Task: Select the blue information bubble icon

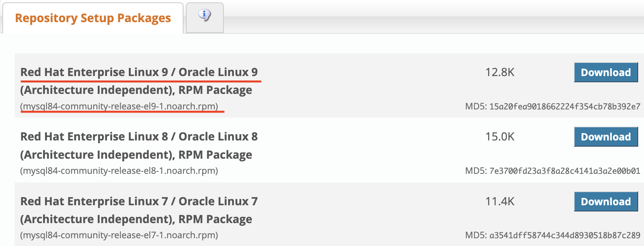Action: (x=204, y=14)
